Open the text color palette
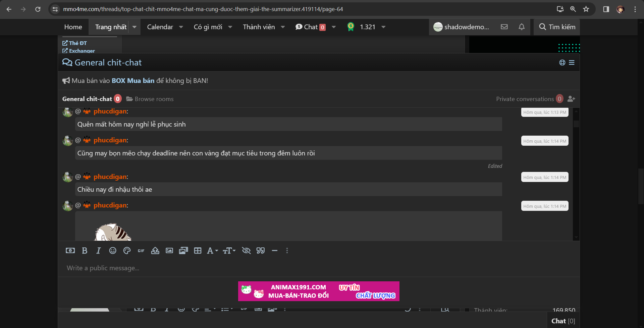Image resolution: width=644 pixels, height=328 pixels. (x=127, y=251)
